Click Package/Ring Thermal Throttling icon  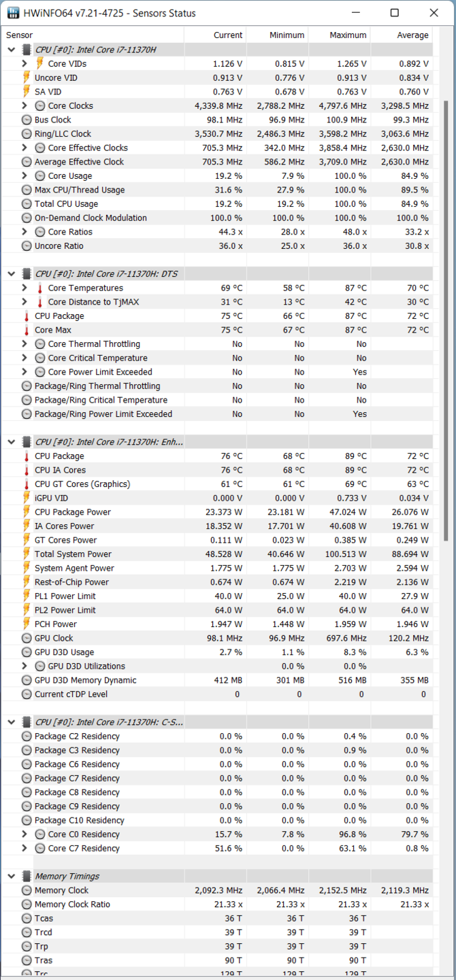(27, 386)
